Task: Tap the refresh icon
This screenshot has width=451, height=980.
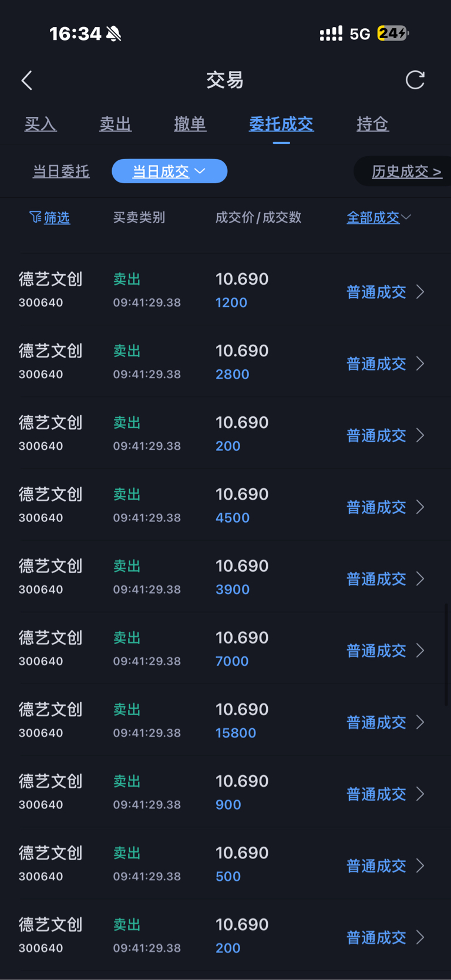Action: click(415, 80)
